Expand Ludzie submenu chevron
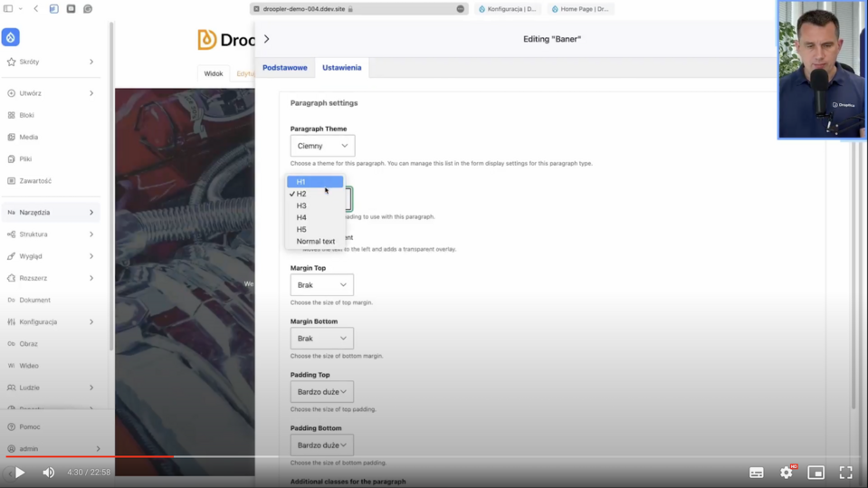Viewport: 868px width, 488px height. click(91, 388)
